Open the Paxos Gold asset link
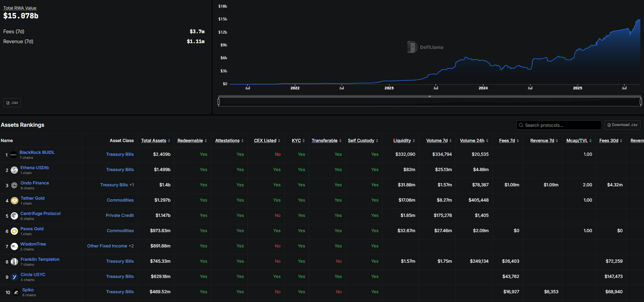The height and width of the screenshot is (302, 644). [32, 229]
